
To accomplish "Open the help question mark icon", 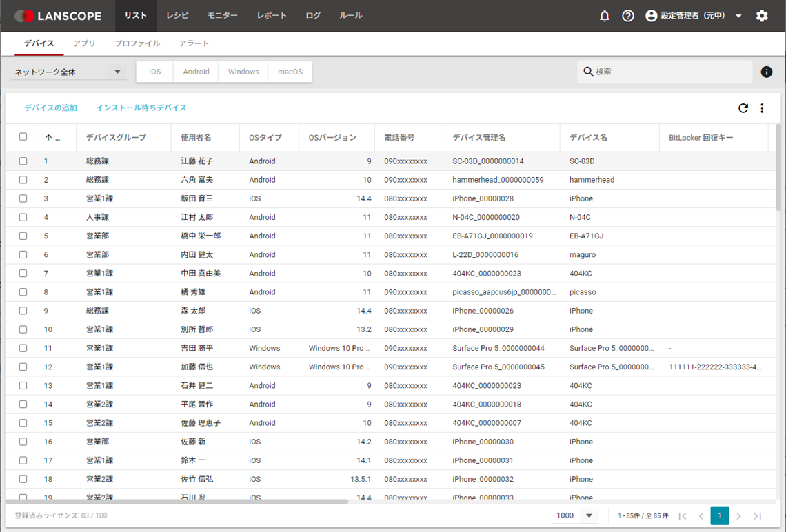I will pos(628,16).
